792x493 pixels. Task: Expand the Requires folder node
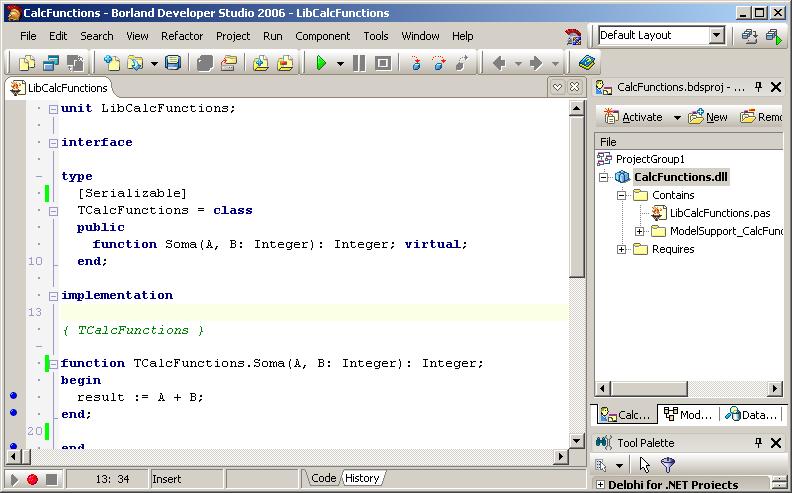tap(621, 249)
